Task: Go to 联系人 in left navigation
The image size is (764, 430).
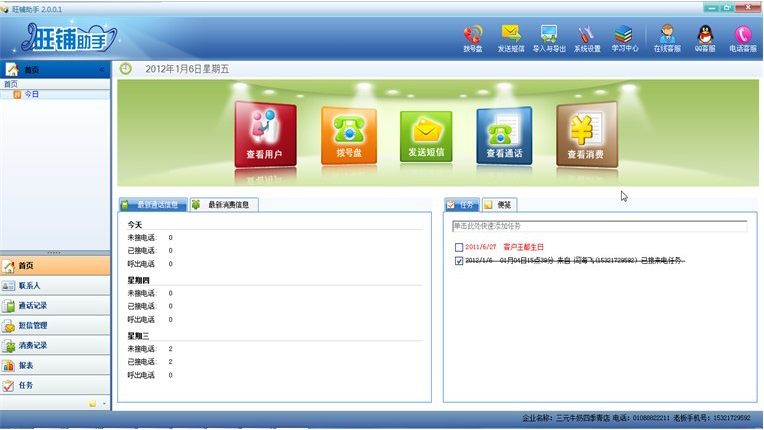Action: click(55, 286)
